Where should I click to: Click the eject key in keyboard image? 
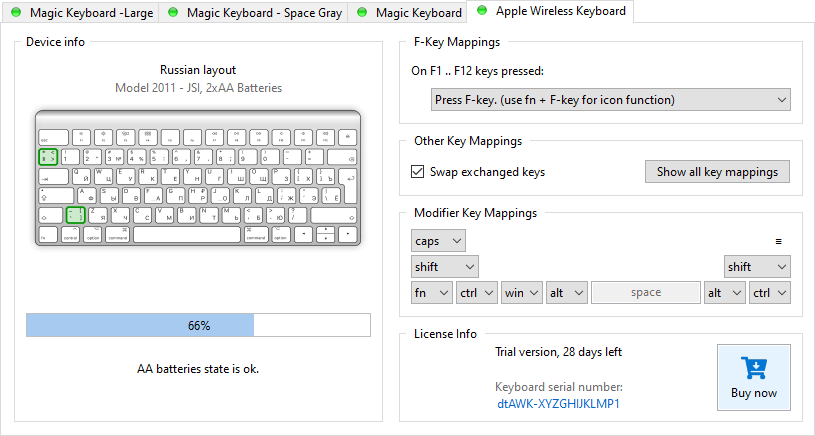[x=348, y=138]
